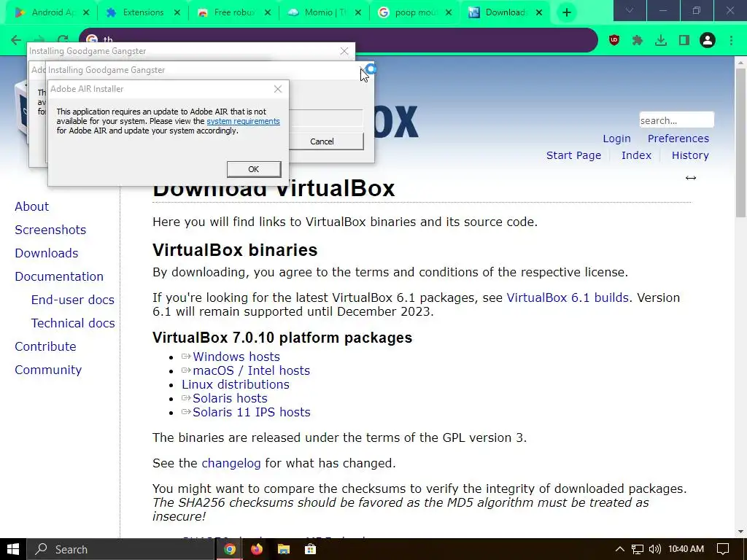The width and height of the screenshot is (747, 560).
Task: Toggle the Chrome side panel
Action: [684, 41]
